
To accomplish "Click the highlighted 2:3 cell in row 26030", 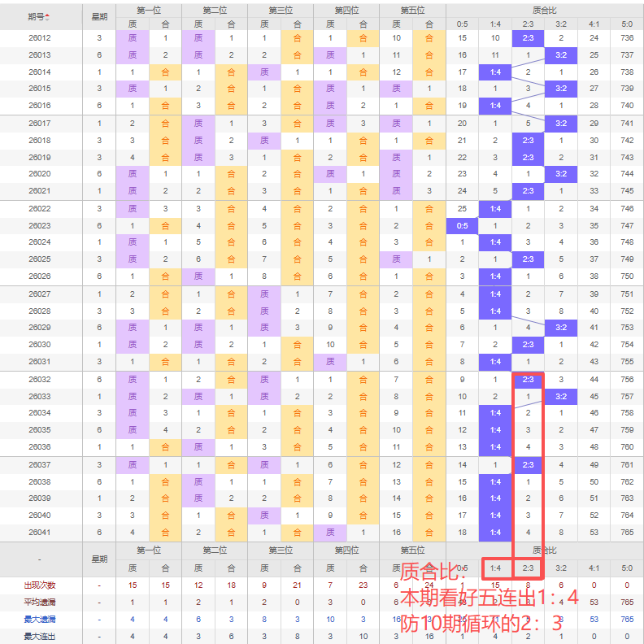I will click(529, 345).
